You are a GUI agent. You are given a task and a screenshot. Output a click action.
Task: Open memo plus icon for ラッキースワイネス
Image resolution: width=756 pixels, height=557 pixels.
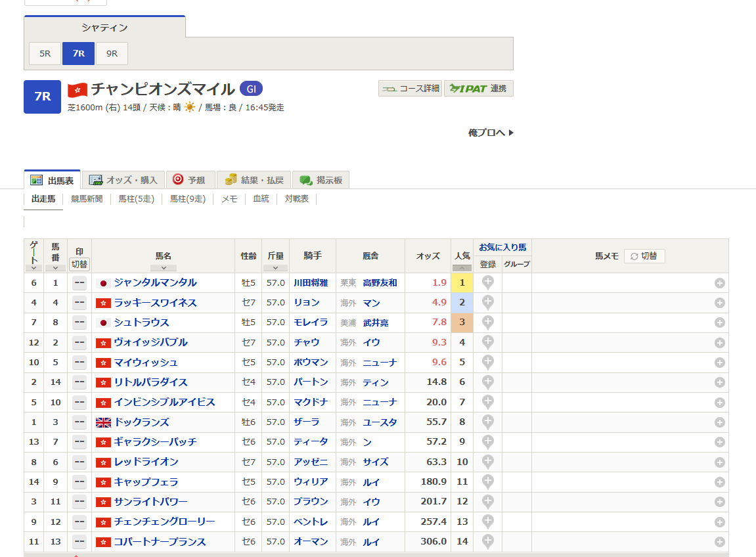[719, 303]
